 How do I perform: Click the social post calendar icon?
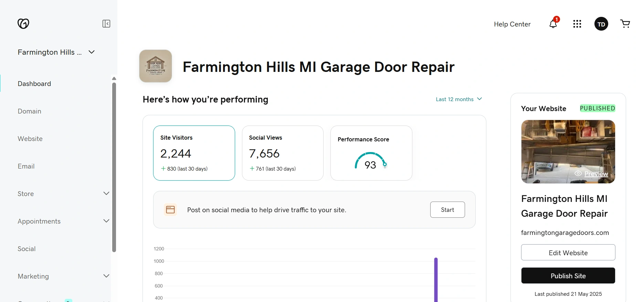(x=170, y=210)
